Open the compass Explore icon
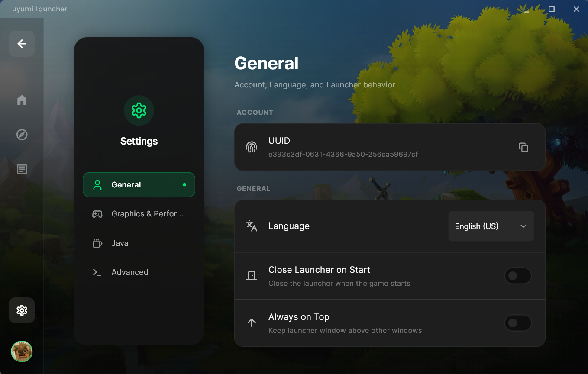The image size is (588, 374). pos(22,135)
